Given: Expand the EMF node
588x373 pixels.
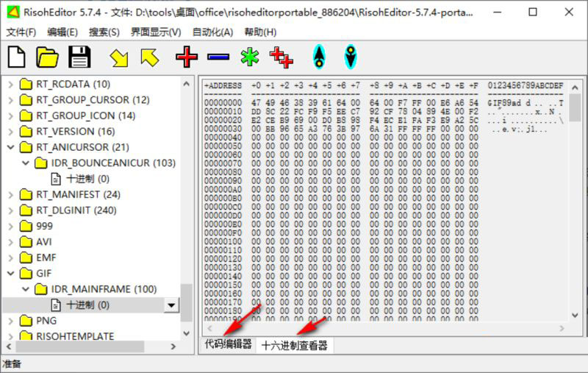Looking at the screenshot, I should [11, 257].
